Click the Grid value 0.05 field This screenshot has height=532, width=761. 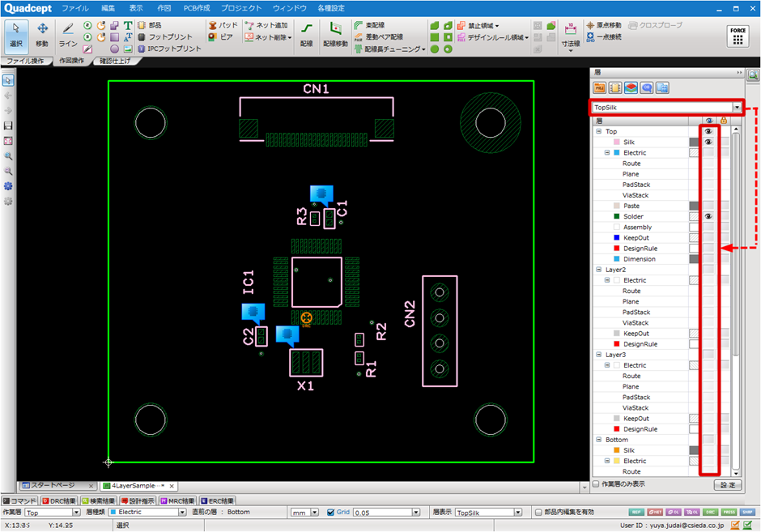tap(382, 513)
